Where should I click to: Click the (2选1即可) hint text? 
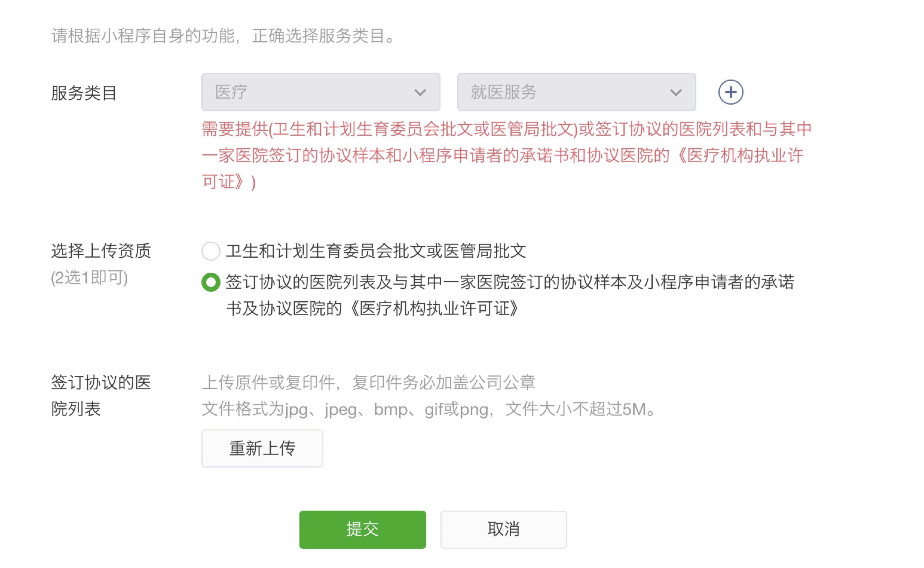click(89, 278)
